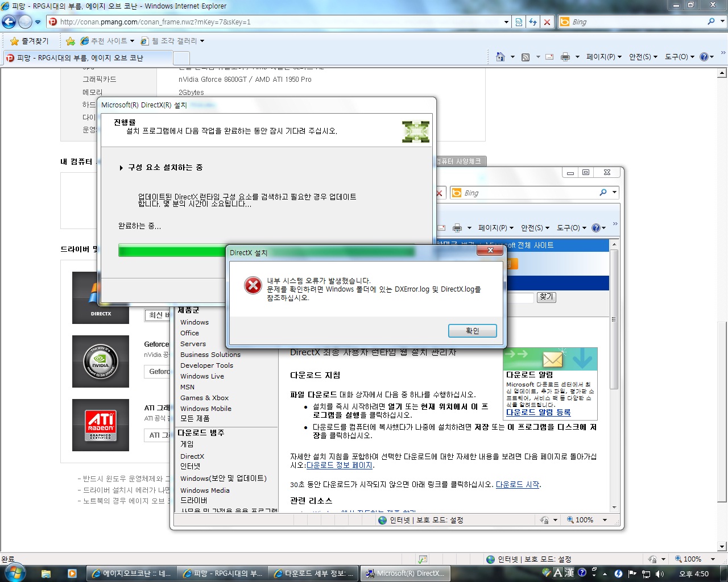This screenshot has height=582, width=728.
Task: Click the Print icon in popup IE window
Action: pyautogui.click(x=457, y=228)
